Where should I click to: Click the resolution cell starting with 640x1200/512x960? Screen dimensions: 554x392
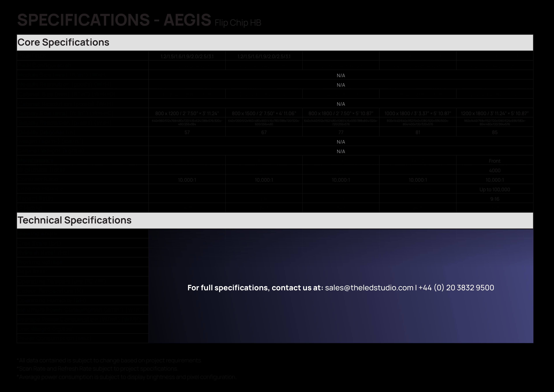pos(264,122)
